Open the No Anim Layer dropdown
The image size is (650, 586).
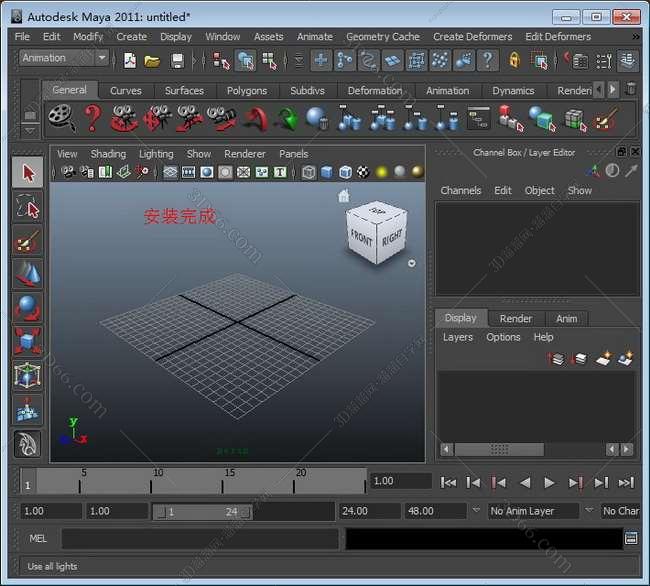coord(534,511)
